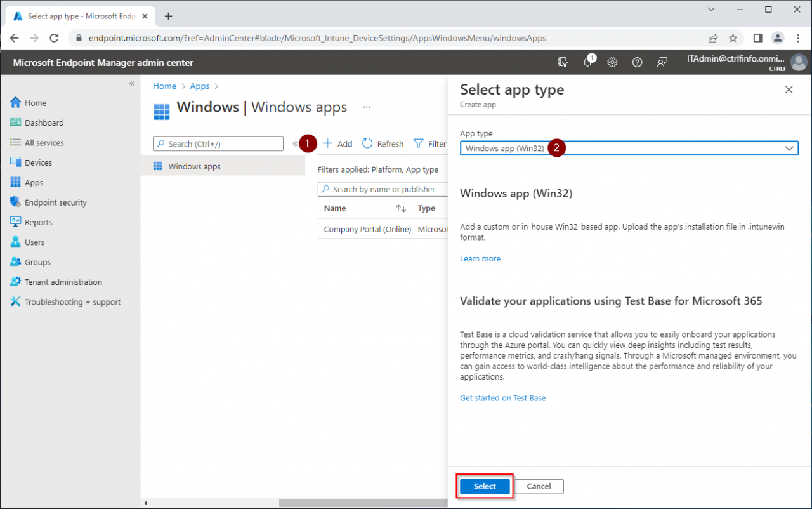Open Company Portal (Online) app row
Screen dimensions: 812x509
[367, 229]
